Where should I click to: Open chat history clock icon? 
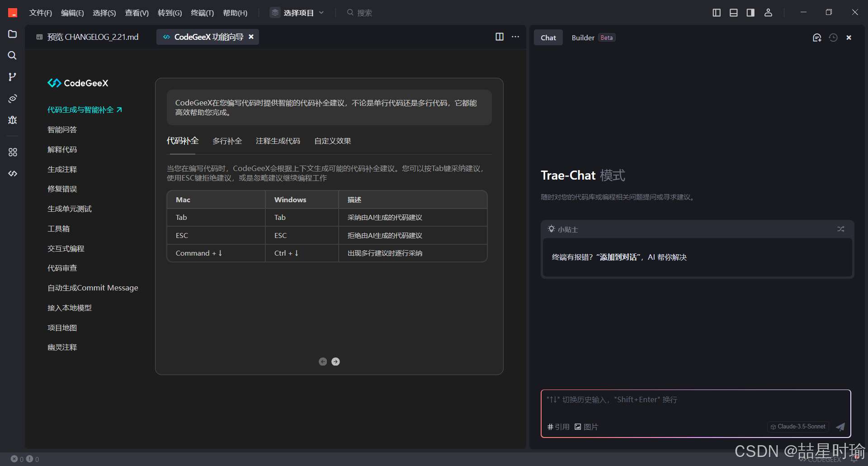click(833, 38)
